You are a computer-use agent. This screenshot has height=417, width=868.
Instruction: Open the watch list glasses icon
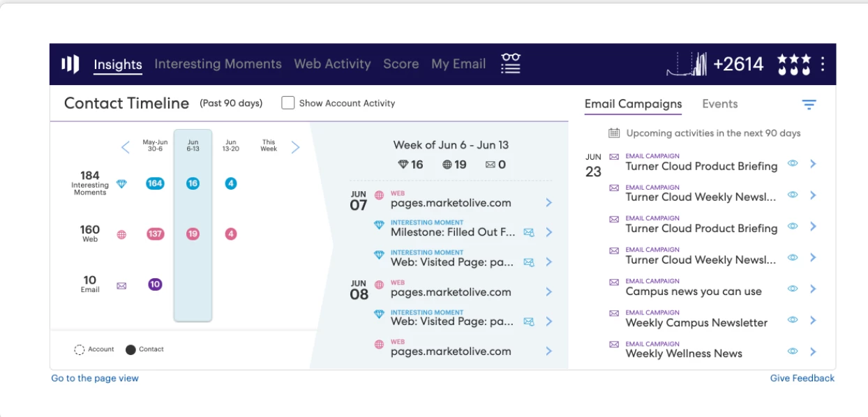[x=511, y=63]
